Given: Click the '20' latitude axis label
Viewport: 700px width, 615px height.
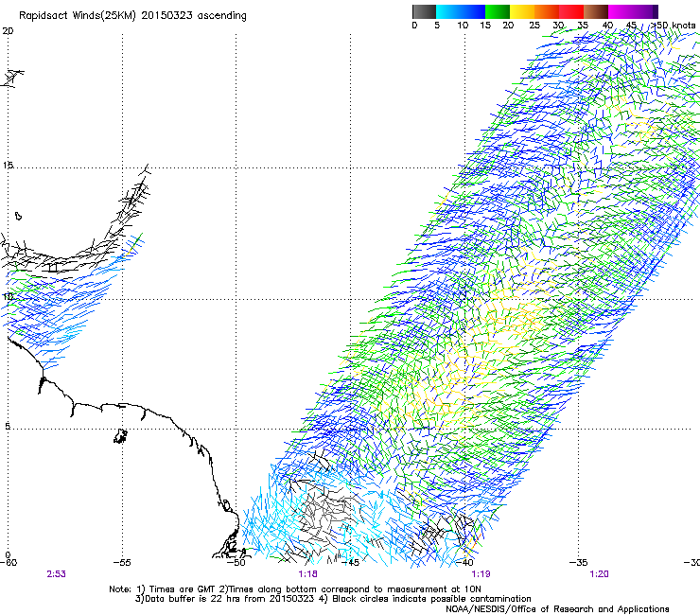Looking at the screenshot, I should 8,31.
